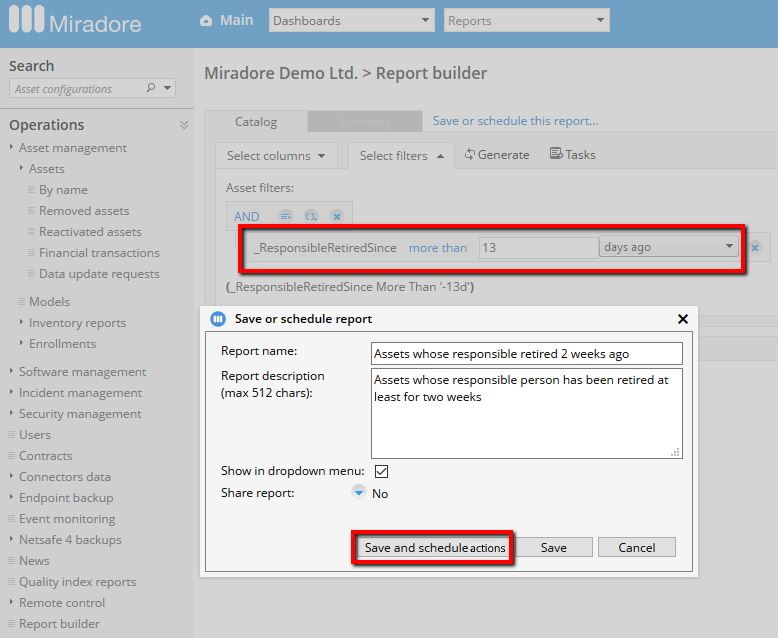This screenshot has width=778, height=638.
Task: Open the search type dropdown arrow
Action: click(x=168, y=88)
